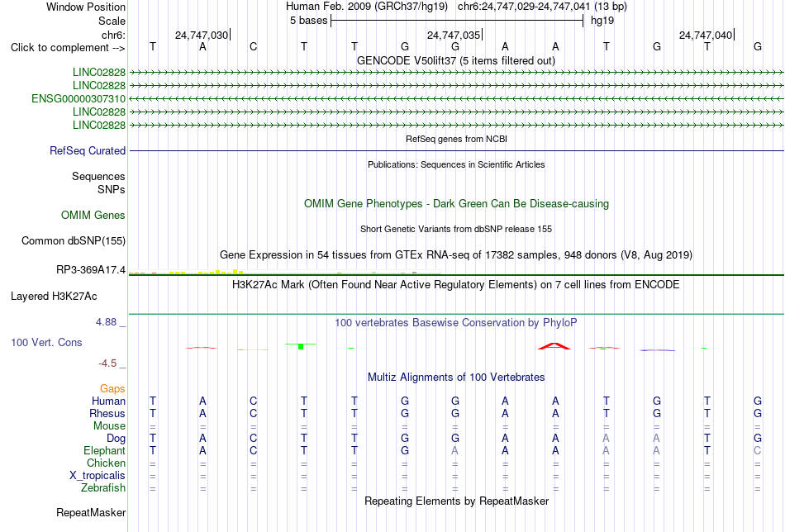Open the GTEx Gene Expression track title
This screenshot has width=785, height=532.
[456, 254]
